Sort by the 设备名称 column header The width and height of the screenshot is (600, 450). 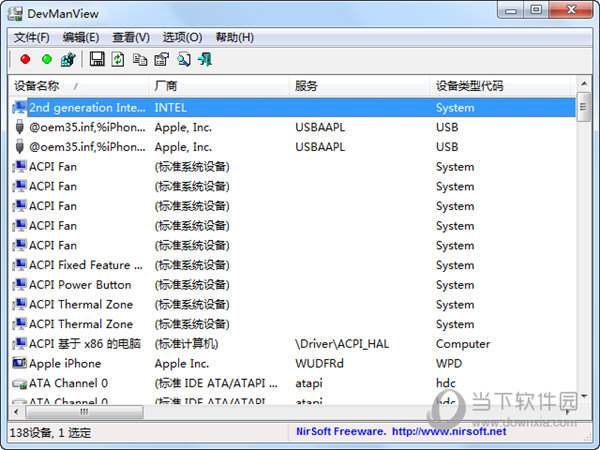click(78, 86)
